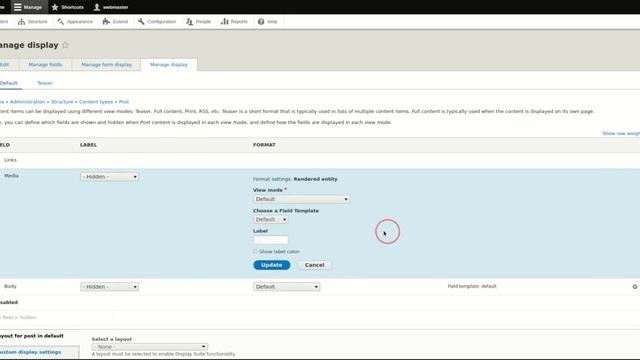This screenshot has width=640, height=360.
Task: Select the Default view mode subtab
Action: 9,83
